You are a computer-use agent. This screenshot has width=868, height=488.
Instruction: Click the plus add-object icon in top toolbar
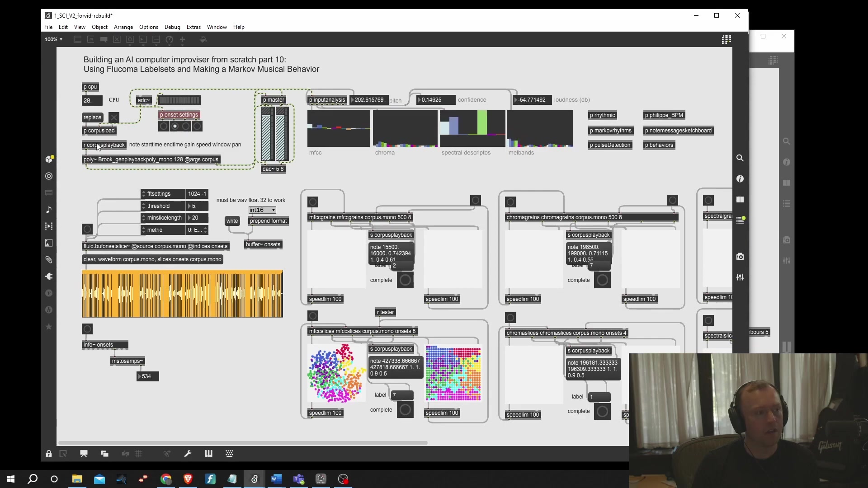point(183,40)
